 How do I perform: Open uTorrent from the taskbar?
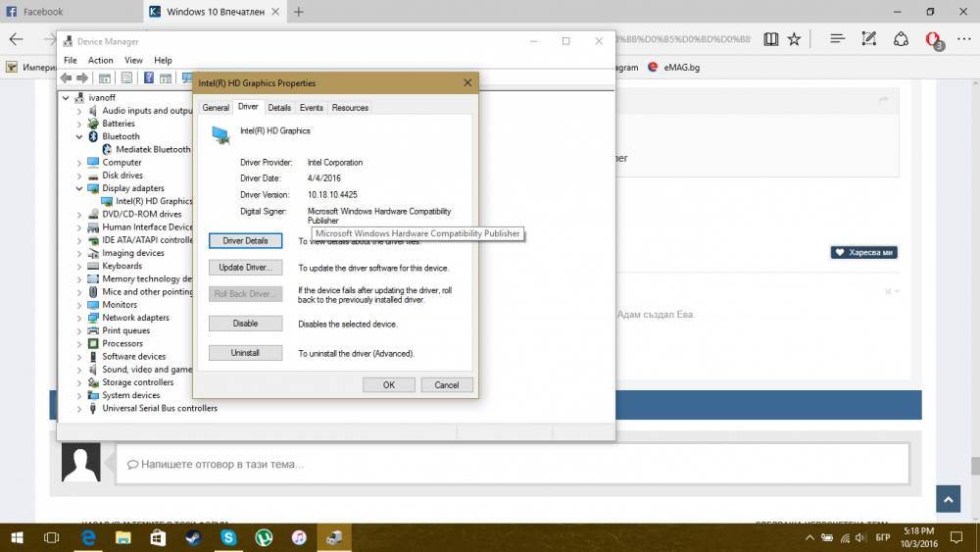(264, 537)
